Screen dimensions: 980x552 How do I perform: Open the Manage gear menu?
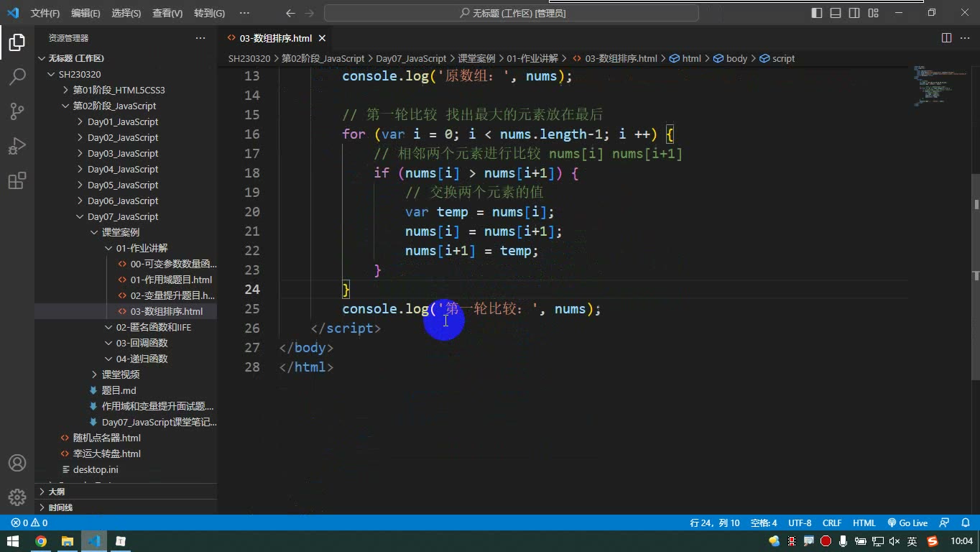17,497
